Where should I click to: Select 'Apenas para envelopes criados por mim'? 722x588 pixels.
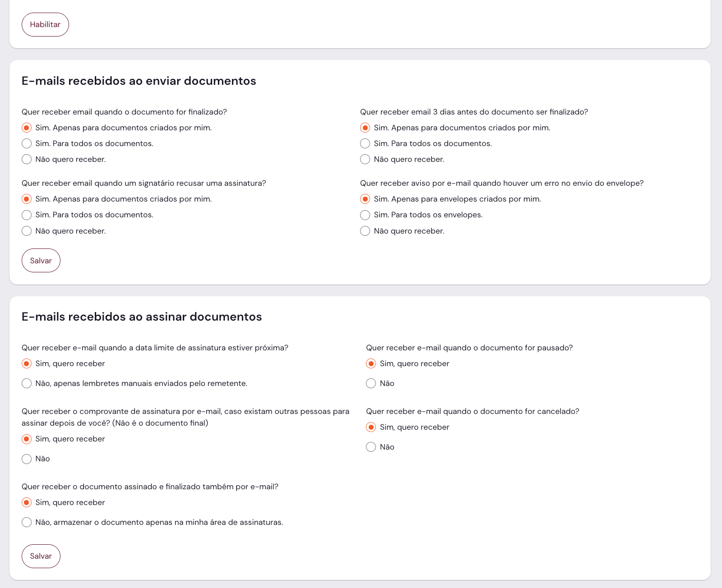point(365,199)
